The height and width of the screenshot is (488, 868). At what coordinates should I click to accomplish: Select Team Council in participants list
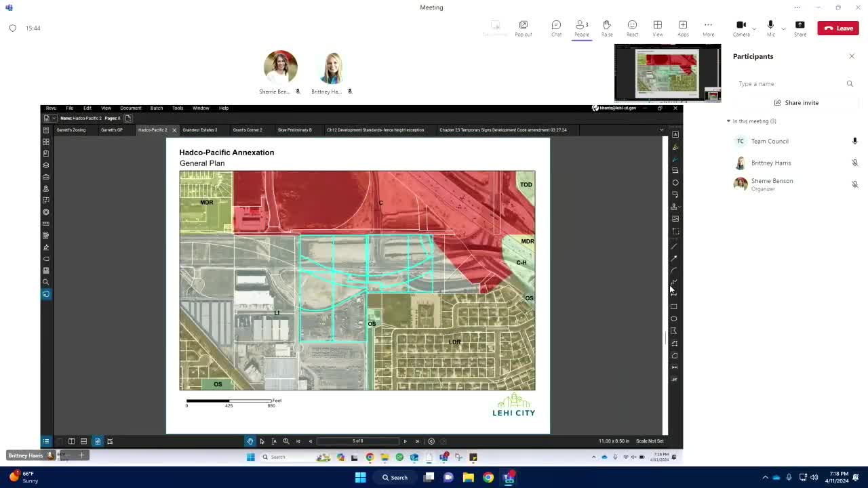click(794, 141)
